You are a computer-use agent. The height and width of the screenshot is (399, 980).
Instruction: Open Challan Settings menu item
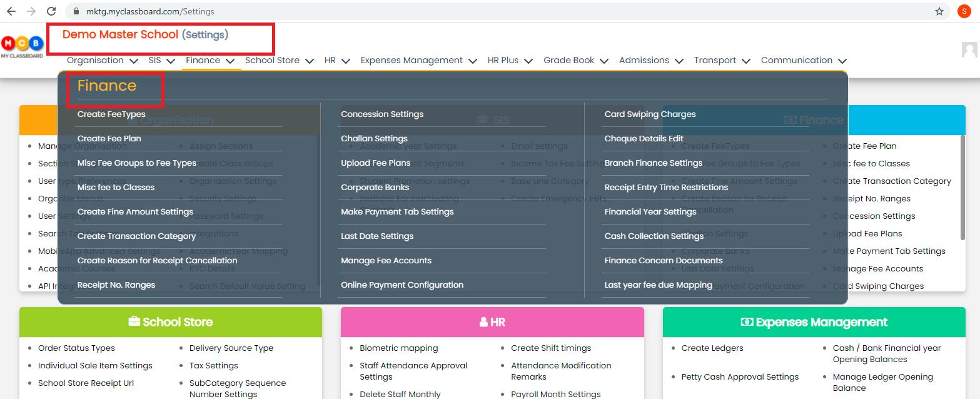[374, 139]
